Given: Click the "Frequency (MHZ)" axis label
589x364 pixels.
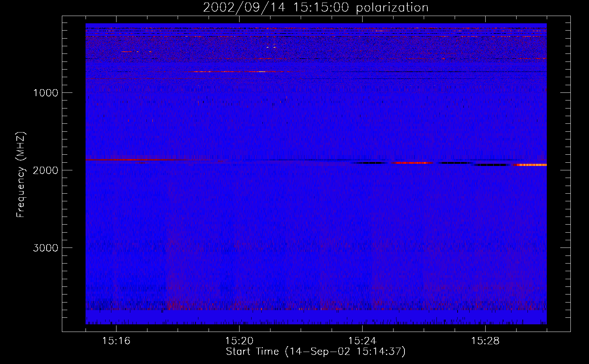Looking at the screenshot, I should tap(21, 175).
